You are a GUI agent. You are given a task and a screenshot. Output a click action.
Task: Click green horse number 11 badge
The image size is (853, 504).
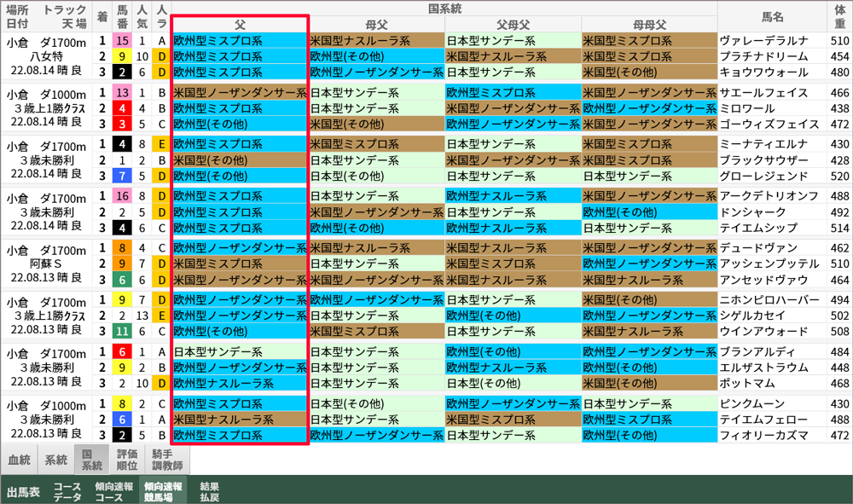pos(122,332)
